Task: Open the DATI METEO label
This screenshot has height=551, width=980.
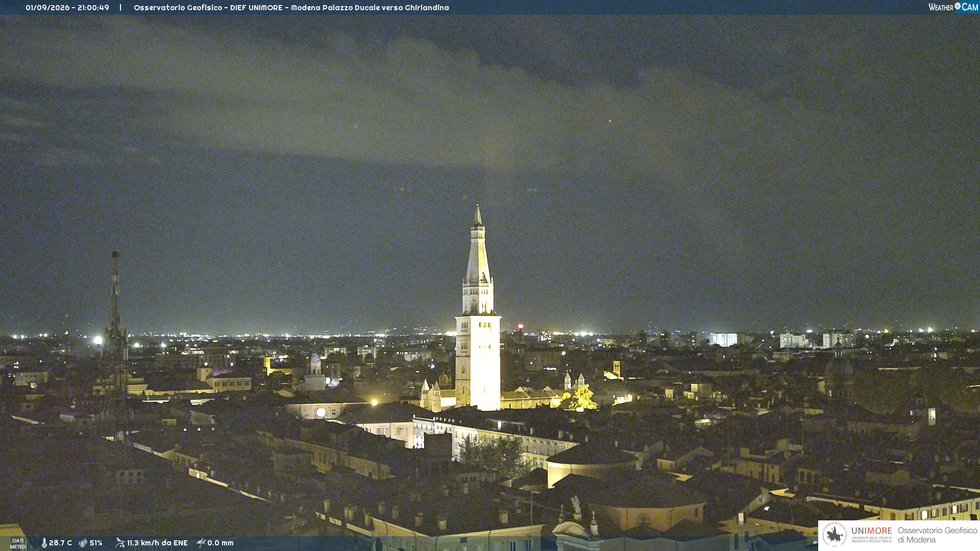Action: [x=18, y=544]
